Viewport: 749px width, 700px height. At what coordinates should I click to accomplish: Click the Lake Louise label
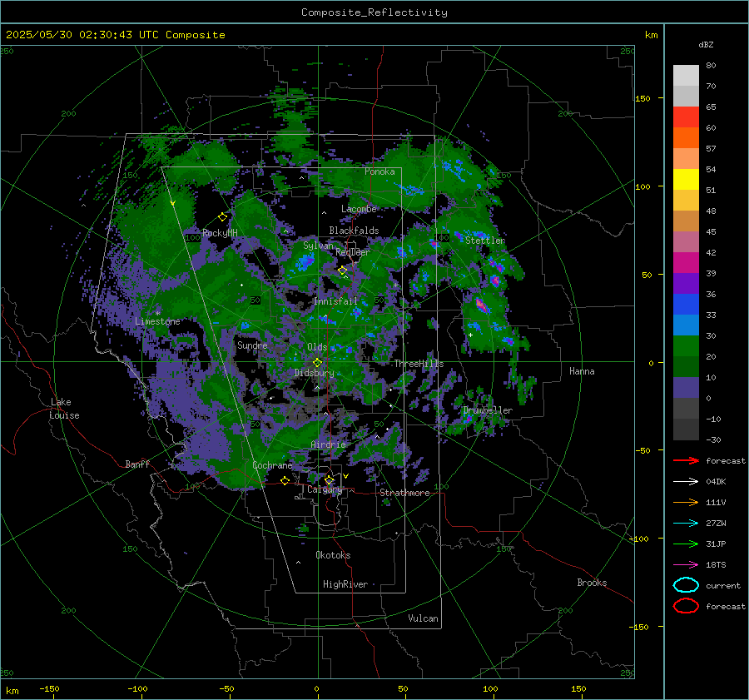pos(64,409)
